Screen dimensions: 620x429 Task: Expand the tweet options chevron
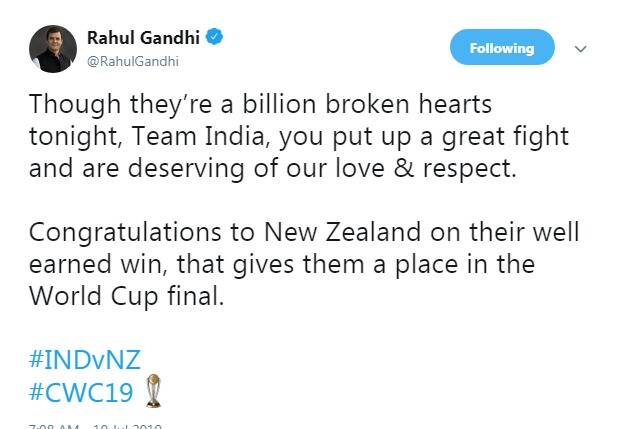(x=580, y=48)
